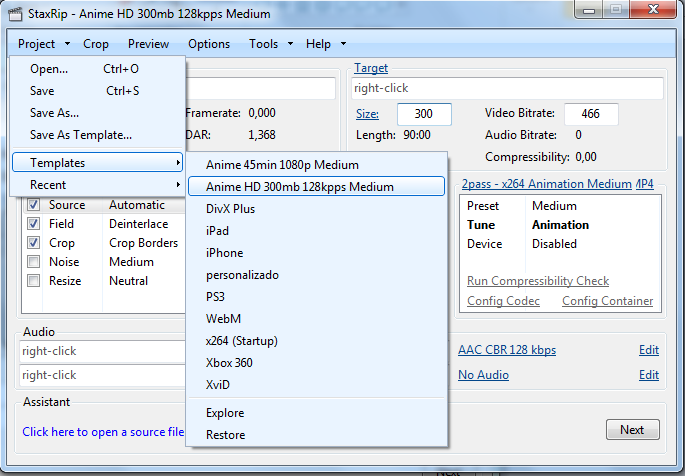Viewport: 685px width, 476px height.
Task: Toggle the Field Deinterlace checkbox
Action: [x=33, y=224]
